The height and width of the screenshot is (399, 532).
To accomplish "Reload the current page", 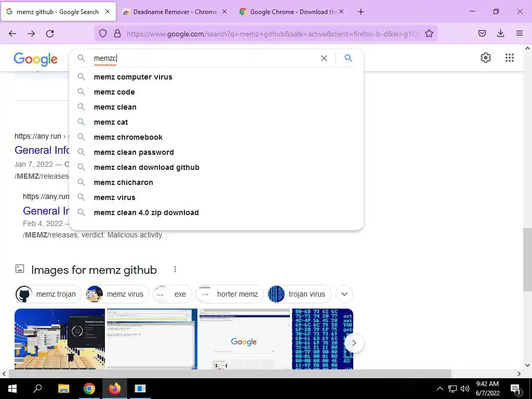I will pyautogui.click(x=50, y=33).
